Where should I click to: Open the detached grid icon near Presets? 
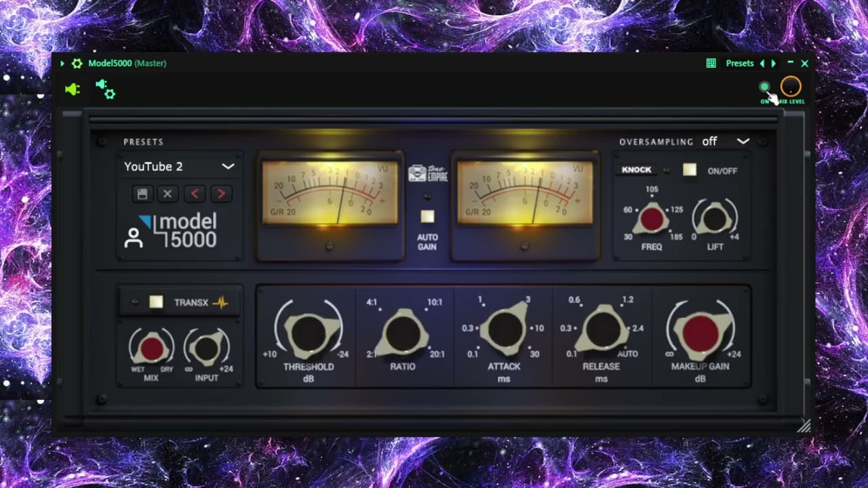(x=711, y=63)
